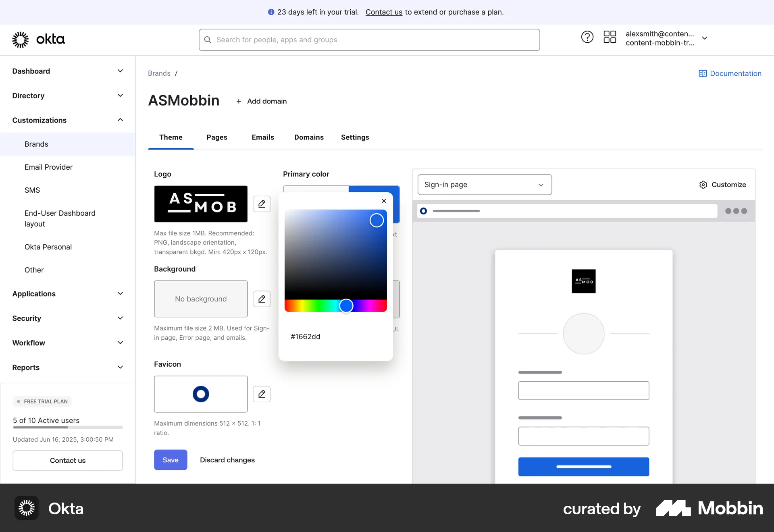Edit the favicon
The width and height of the screenshot is (774, 532).
pos(261,394)
